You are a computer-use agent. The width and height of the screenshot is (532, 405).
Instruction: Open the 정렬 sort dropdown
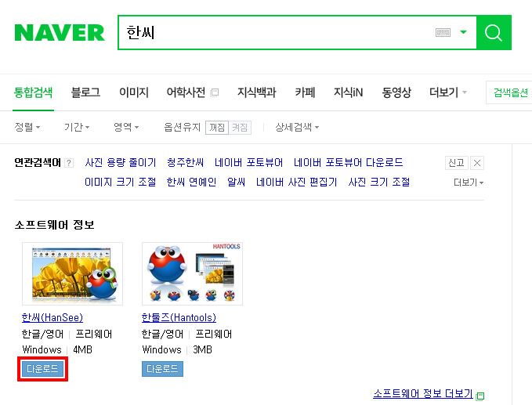(x=27, y=127)
